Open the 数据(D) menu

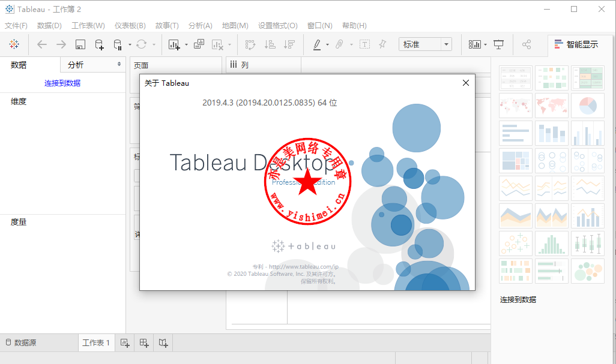pos(49,26)
